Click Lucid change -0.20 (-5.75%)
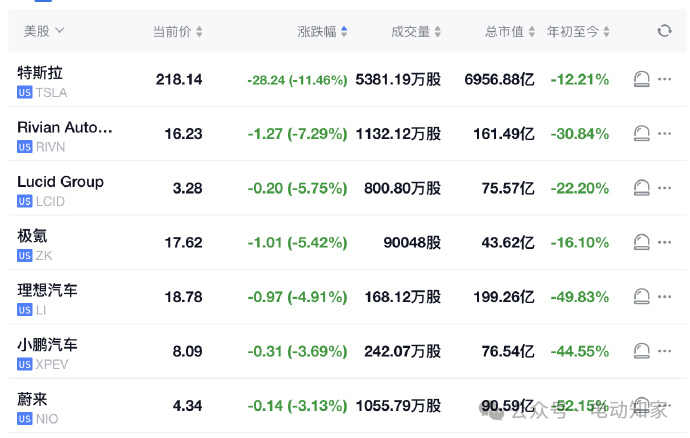Screen dimensions: 690x438 (x=297, y=188)
